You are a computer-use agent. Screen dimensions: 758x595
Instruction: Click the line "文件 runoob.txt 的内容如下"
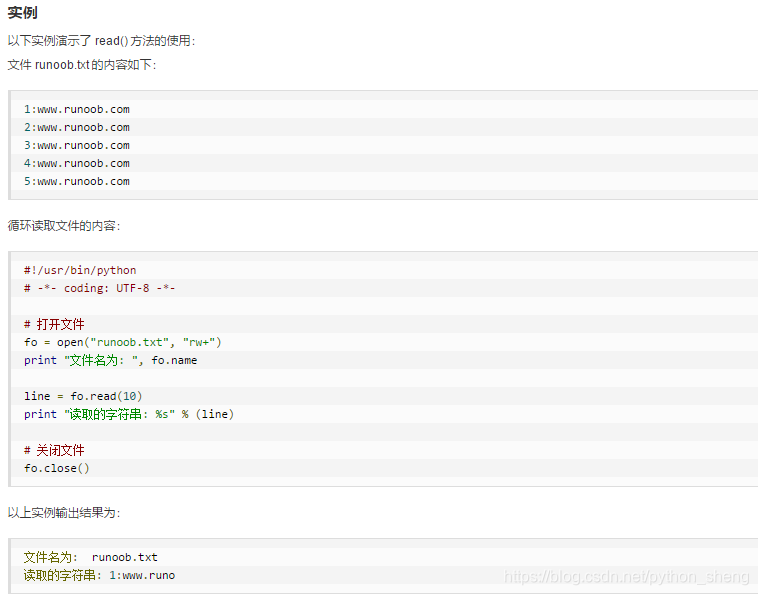(x=82, y=64)
